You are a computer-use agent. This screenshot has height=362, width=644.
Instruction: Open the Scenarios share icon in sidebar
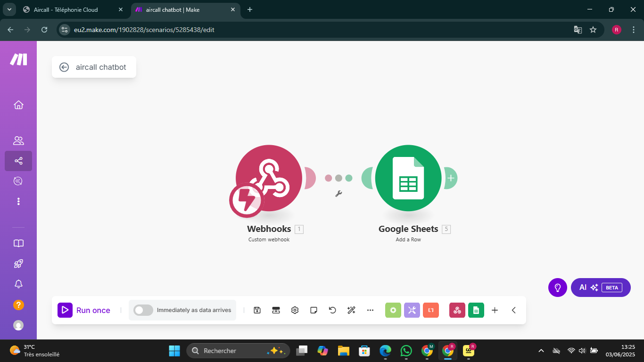tap(18, 161)
